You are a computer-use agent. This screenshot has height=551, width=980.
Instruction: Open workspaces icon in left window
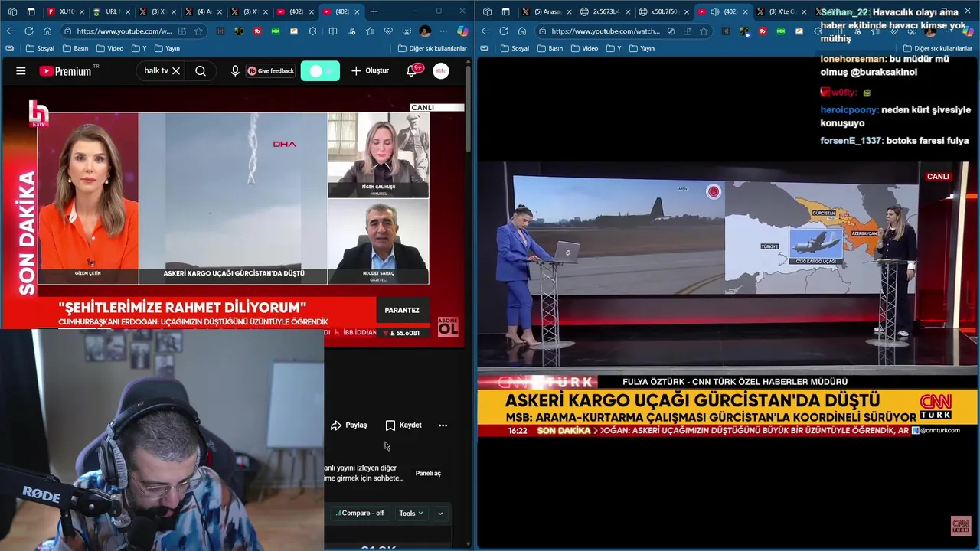12,11
